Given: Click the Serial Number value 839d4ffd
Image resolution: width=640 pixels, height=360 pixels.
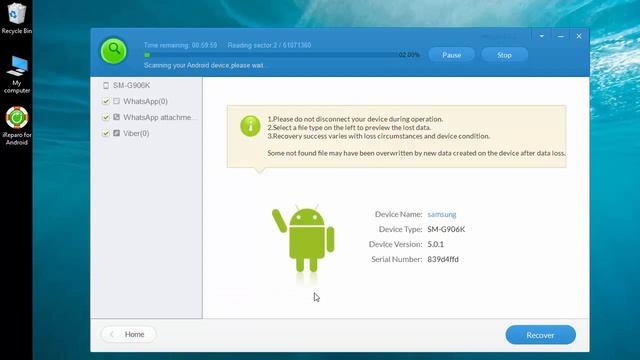Looking at the screenshot, I should [x=443, y=259].
